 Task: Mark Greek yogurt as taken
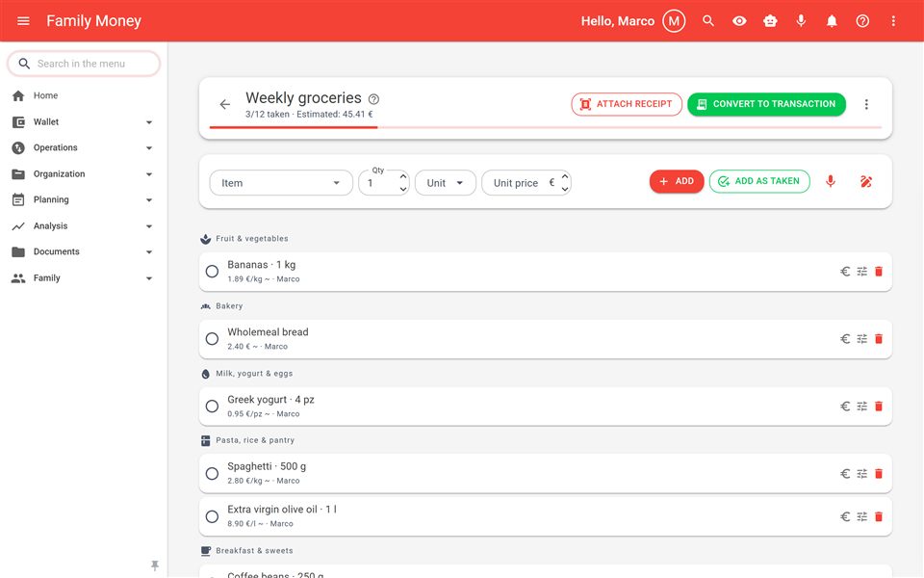[212, 406]
